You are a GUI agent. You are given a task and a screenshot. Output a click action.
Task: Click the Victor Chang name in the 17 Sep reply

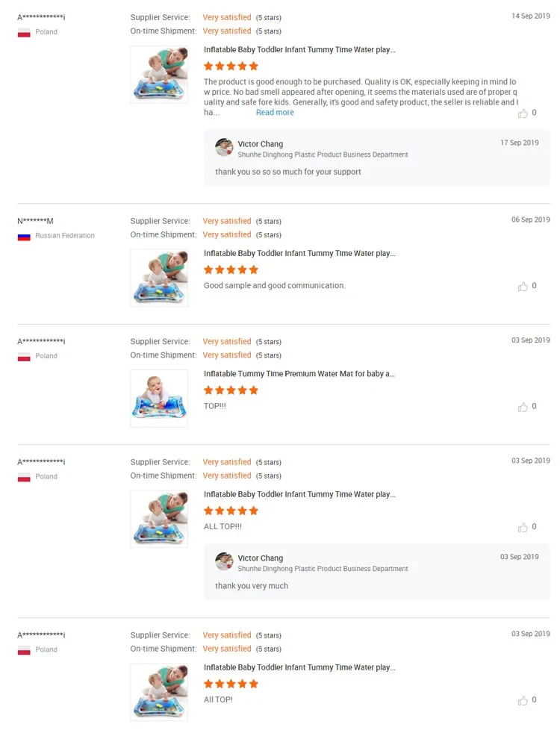[261, 144]
